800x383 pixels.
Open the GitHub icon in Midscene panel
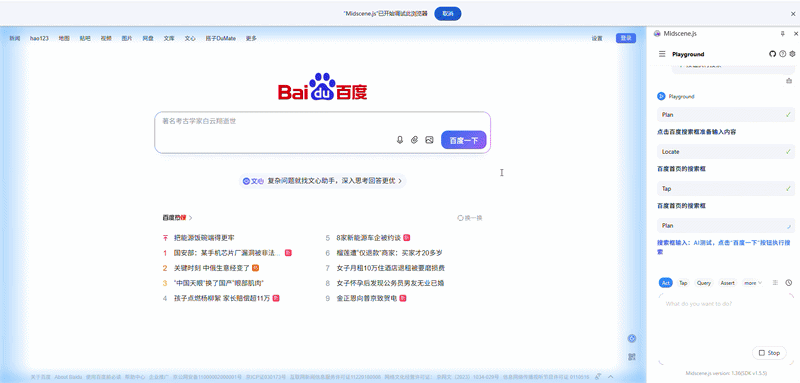click(x=772, y=54)
